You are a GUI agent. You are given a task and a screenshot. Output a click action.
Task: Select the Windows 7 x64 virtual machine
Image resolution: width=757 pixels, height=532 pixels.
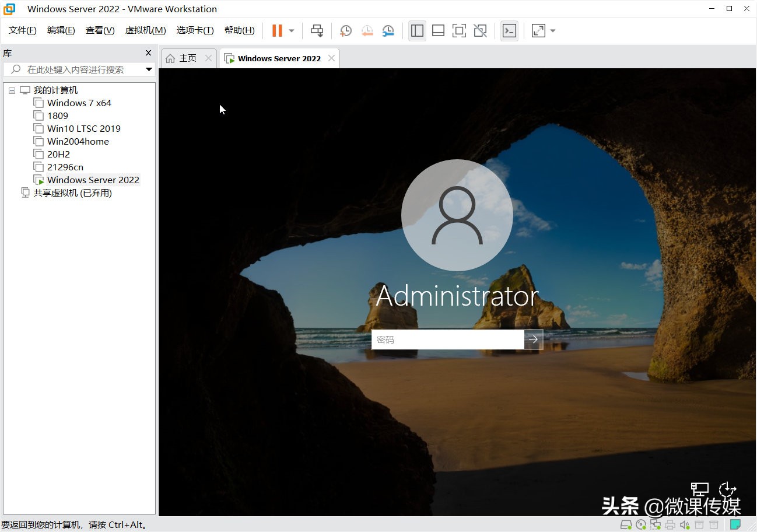point(79,103)
